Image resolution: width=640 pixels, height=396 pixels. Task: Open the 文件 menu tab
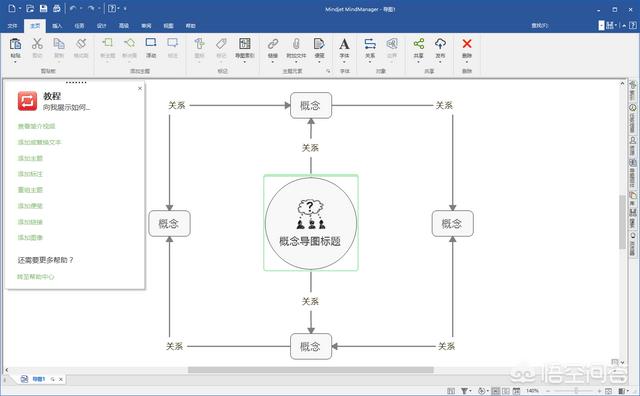pos(13,26)
